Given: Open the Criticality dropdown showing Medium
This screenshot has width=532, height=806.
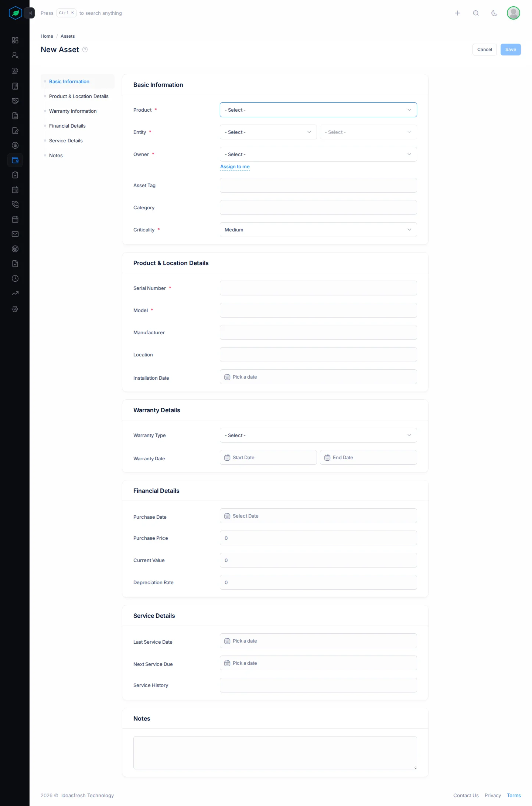Looking at the screenshot, I should coord(318,230).
